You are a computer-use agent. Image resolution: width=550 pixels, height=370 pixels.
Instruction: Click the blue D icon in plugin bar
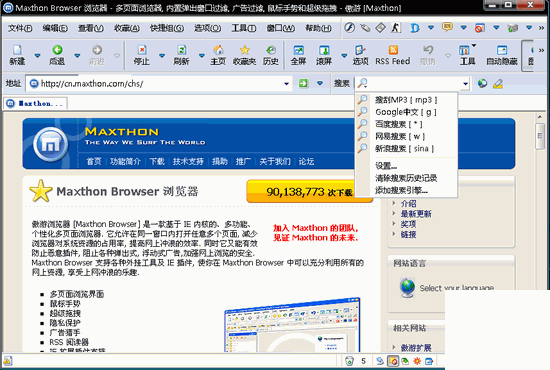pos(415,27)
